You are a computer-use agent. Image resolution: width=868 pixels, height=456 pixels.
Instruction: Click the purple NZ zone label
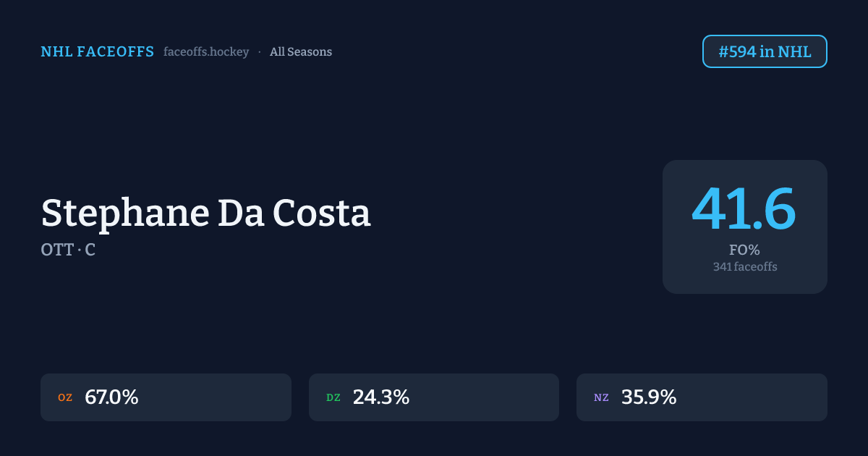click(601, 397)
